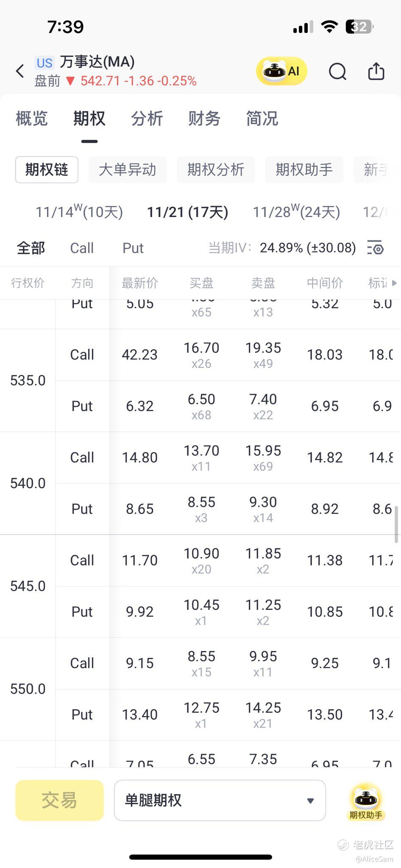Show 全部 calls and puts
Viewport: 401px width, 868px height.
31,248
